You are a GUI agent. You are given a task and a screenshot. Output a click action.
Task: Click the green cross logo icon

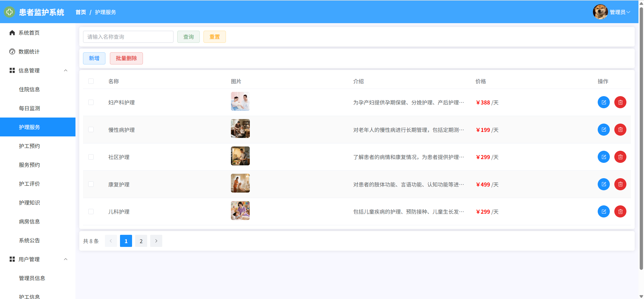click(x=10, y=12)
